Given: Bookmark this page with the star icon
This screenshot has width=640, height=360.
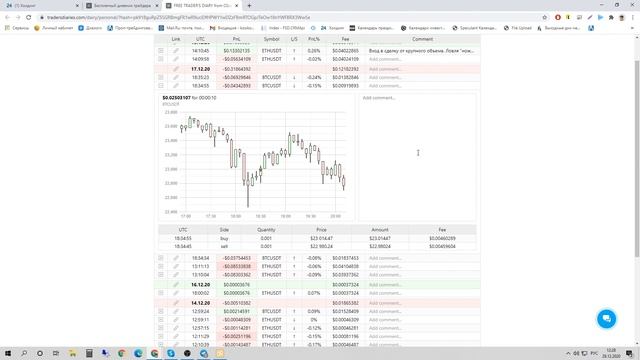Looking at the screenshot, I should coord(544,18).
